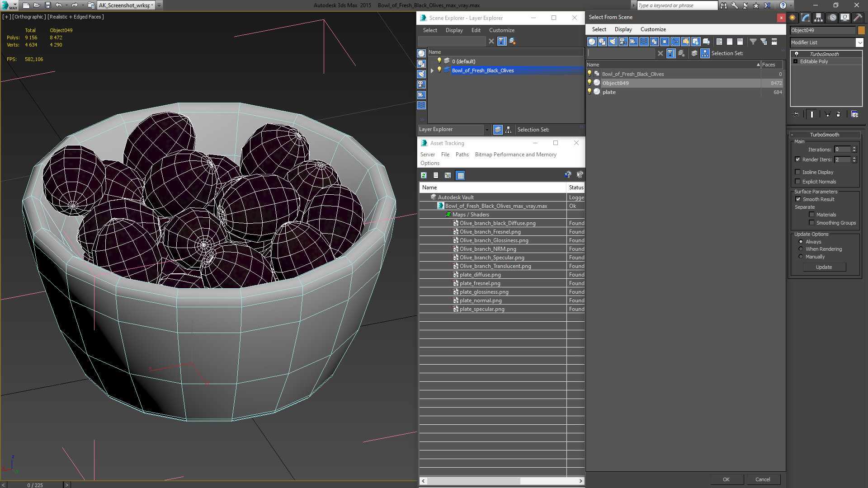
Task: Open Edit menu in Scene Explorer window
Action: [476, 30]
